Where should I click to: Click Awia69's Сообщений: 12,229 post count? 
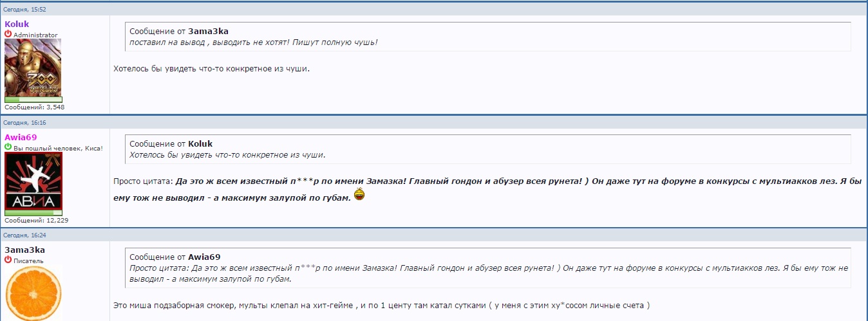pos(37,220)
